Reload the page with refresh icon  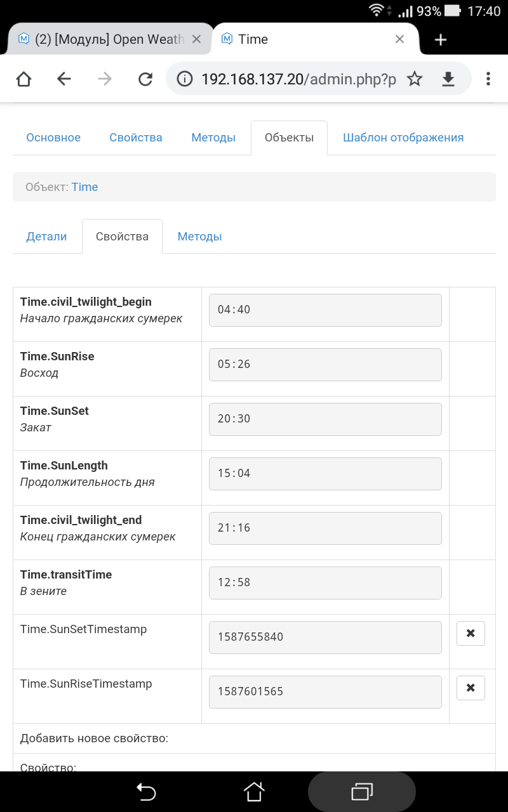click(145, 79)
